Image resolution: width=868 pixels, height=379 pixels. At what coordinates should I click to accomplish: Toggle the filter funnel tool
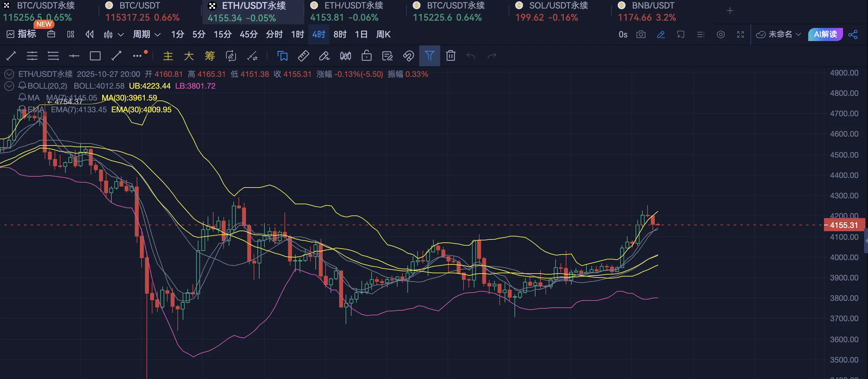point(429,56)
